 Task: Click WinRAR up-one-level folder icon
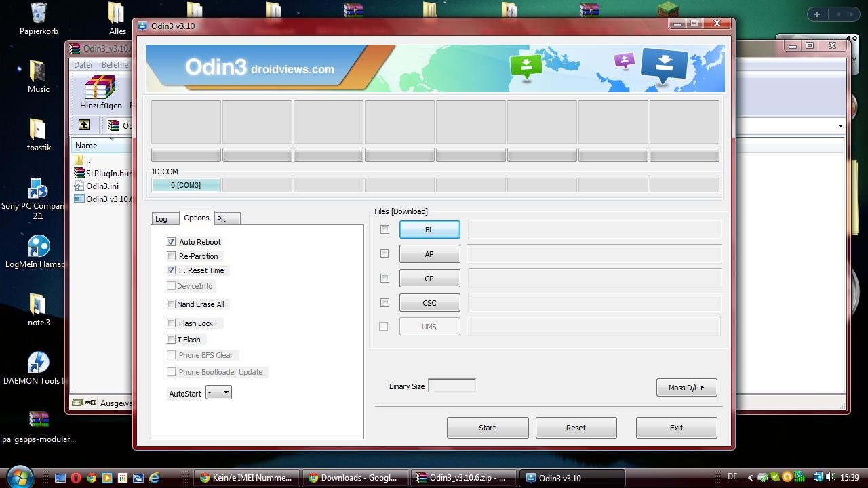coord(84,125)
